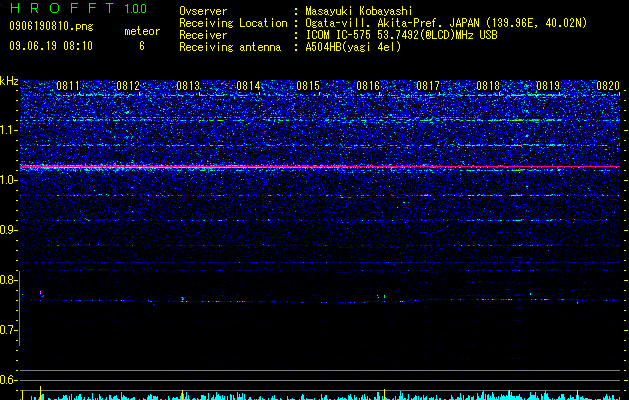The height and width of the screenshot is (400, 629).
Task: Click the Masayuki Kobayashi observer name
Action: [359, 11]
